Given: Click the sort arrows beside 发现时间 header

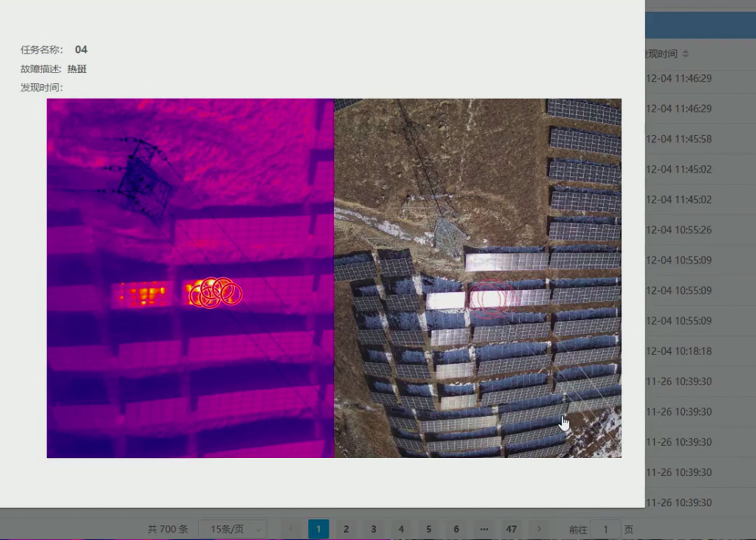Looking at the screenshot, I should 685,54.
